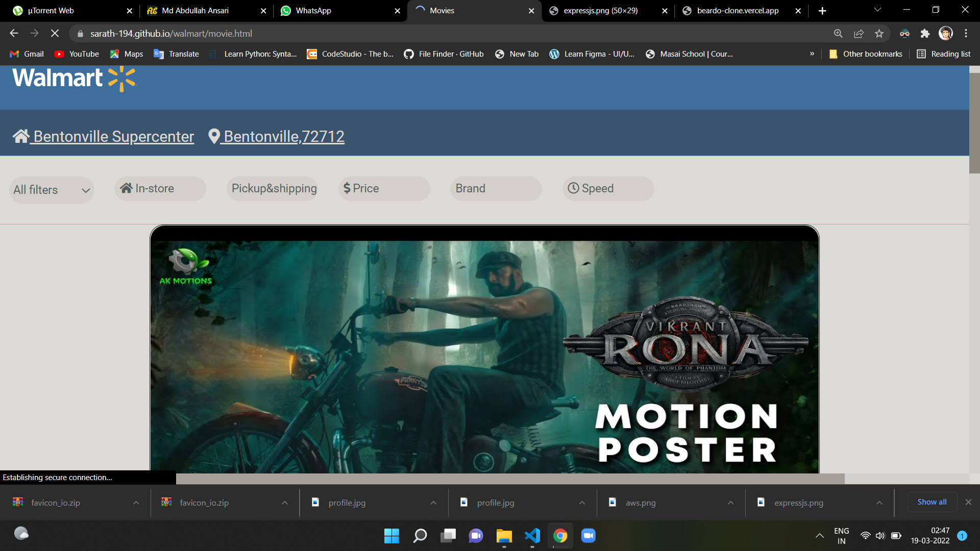The width and height of the screenshot is (980, 551).
Task: Open the Chrome three-dot menu
Action: point(966,34)
